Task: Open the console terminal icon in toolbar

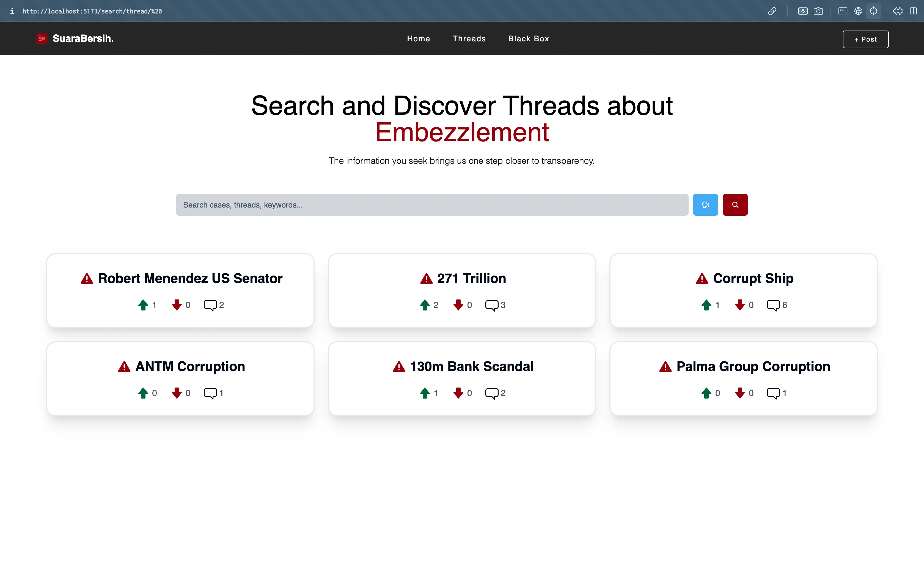Action: (843, 11)
